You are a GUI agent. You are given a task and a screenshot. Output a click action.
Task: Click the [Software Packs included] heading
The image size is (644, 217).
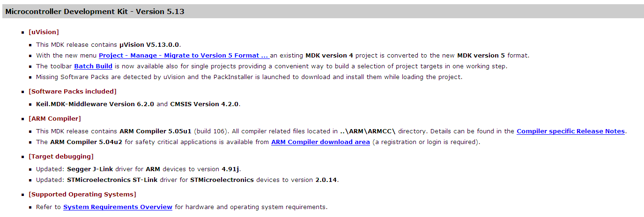(x=73, y=91)
